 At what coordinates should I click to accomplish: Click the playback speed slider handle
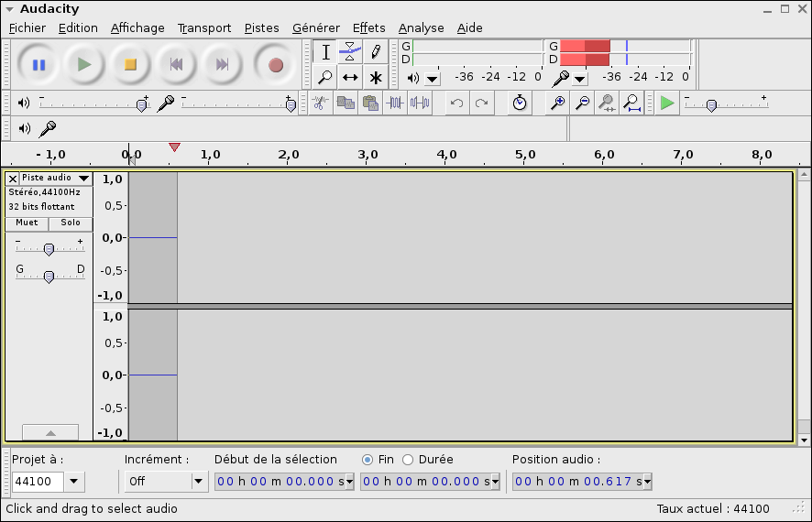(x=711, y=105)
